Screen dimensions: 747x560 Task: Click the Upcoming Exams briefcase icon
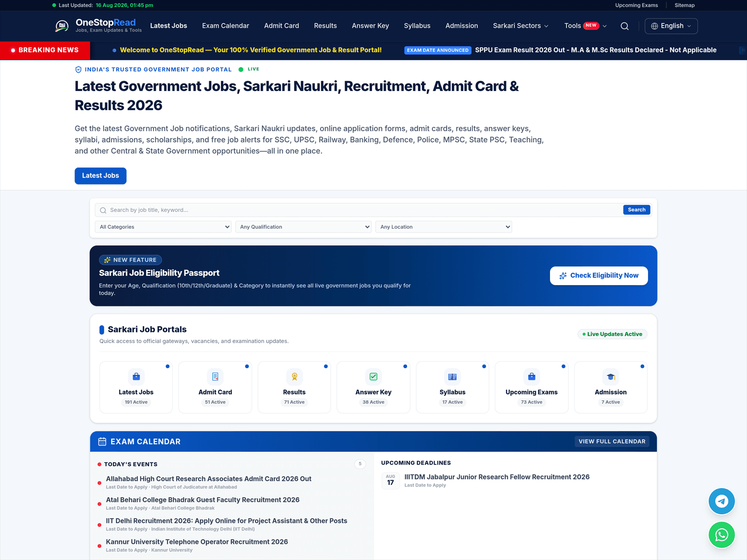532,377
